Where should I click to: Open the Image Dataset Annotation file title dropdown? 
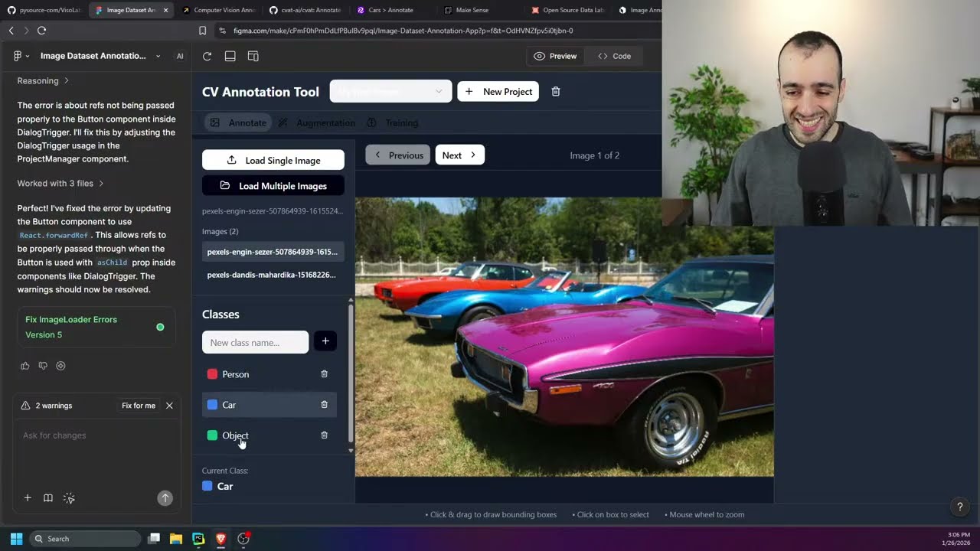100,56
